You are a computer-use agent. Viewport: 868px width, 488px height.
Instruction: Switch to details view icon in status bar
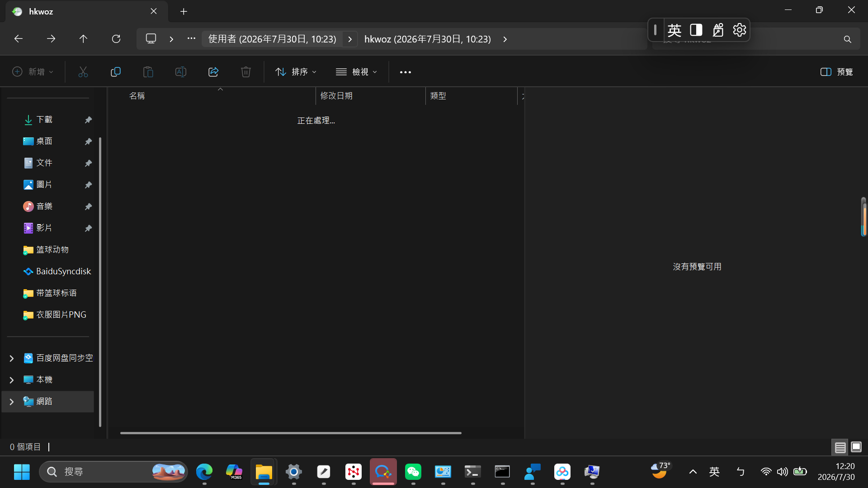pyautogui.click(x=840, y=447)
